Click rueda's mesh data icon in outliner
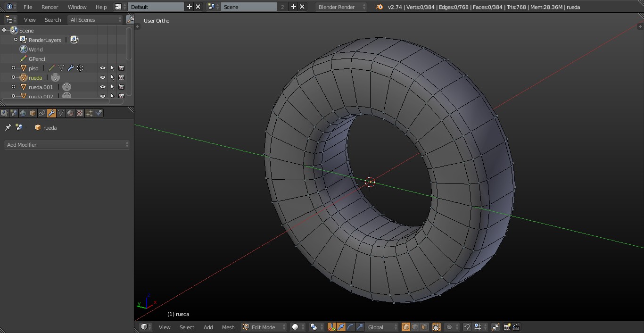The height and width of the screenshot is (333, 644). (56, 77)
